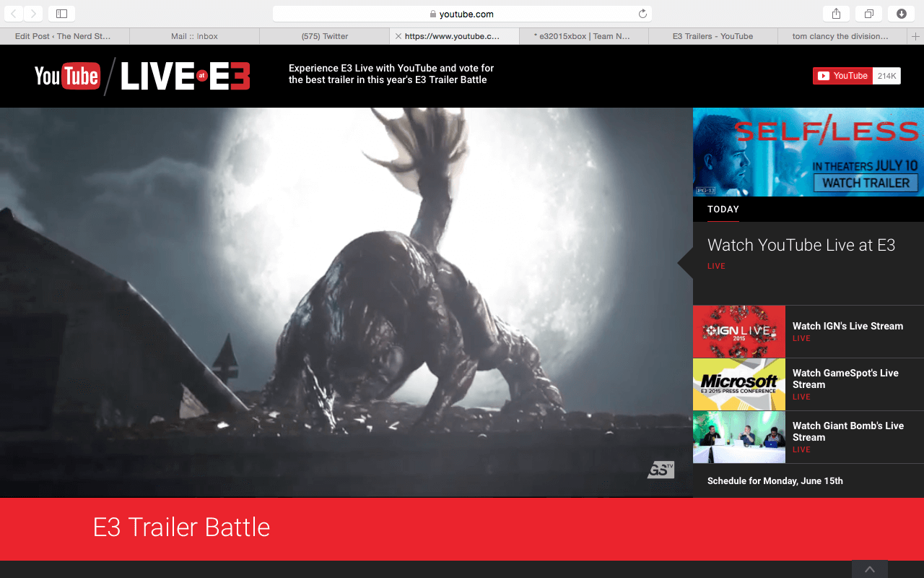Reload the page using the refresh icon
The height and width of the screenshot is (578, 924).
(642, 13)
